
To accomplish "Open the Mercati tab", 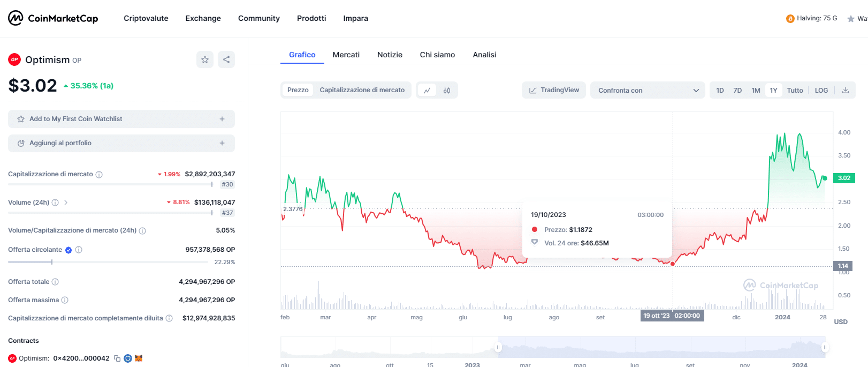I will pos(346,55).
